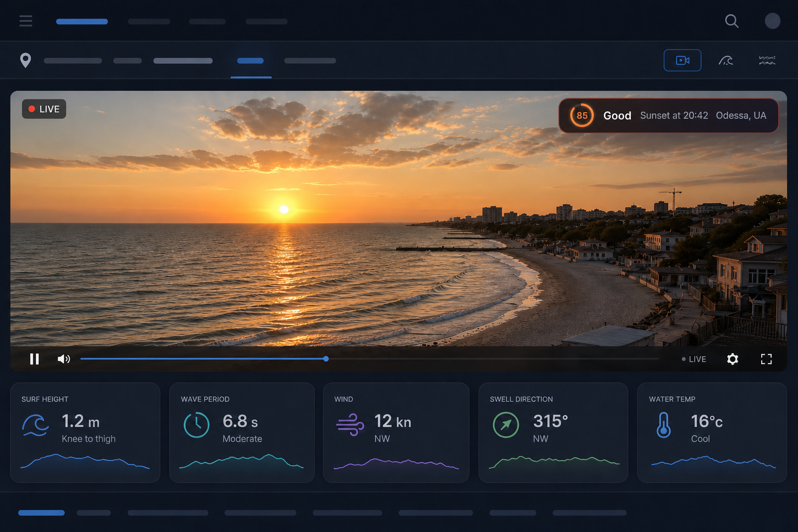The image size is (798, 532).
Task: Open the search icon in header
Action: click(x=731, y=21)
